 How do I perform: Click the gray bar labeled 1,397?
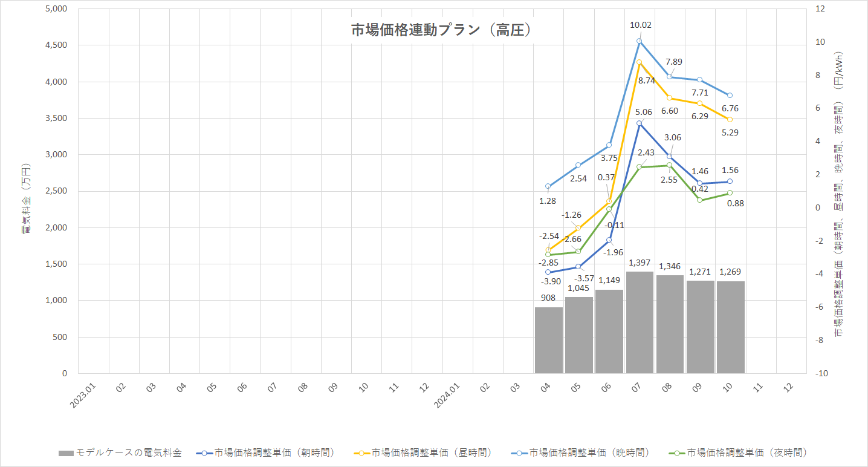640,322
